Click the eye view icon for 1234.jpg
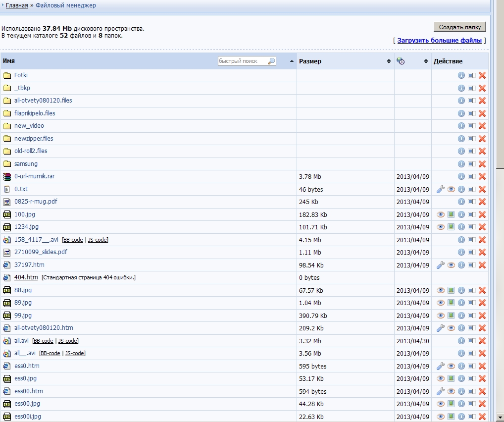Screen dimensions: 504x422 [441, 227]
